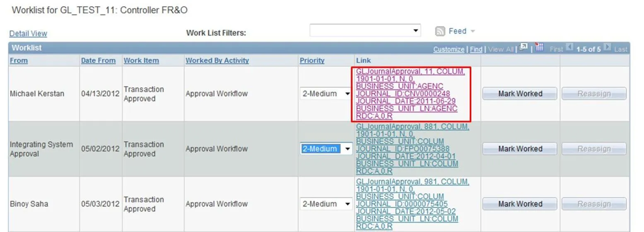The height and width of the screenshot is (232, 644).
Task: Click the previous rows arrow icon
Action: pyautogui.click(x=570, y=48)
